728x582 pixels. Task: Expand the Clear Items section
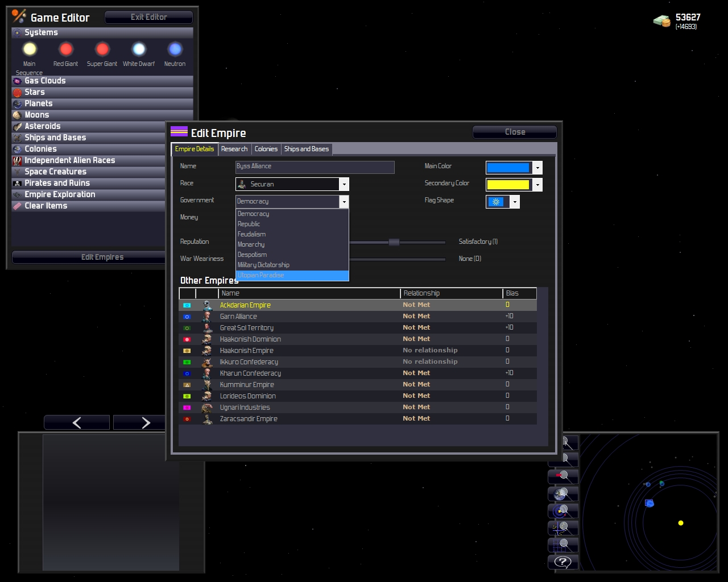click(x=88, y=206)
